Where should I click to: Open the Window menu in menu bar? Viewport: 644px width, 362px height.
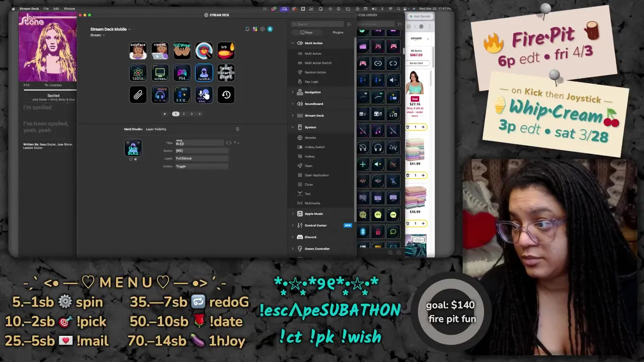69,9
